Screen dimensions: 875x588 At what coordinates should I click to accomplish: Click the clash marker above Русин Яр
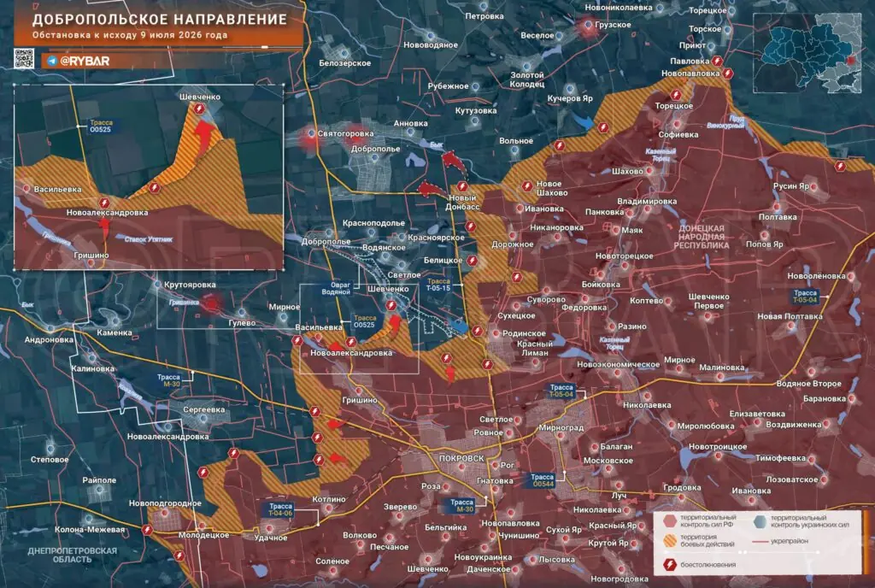840,166
